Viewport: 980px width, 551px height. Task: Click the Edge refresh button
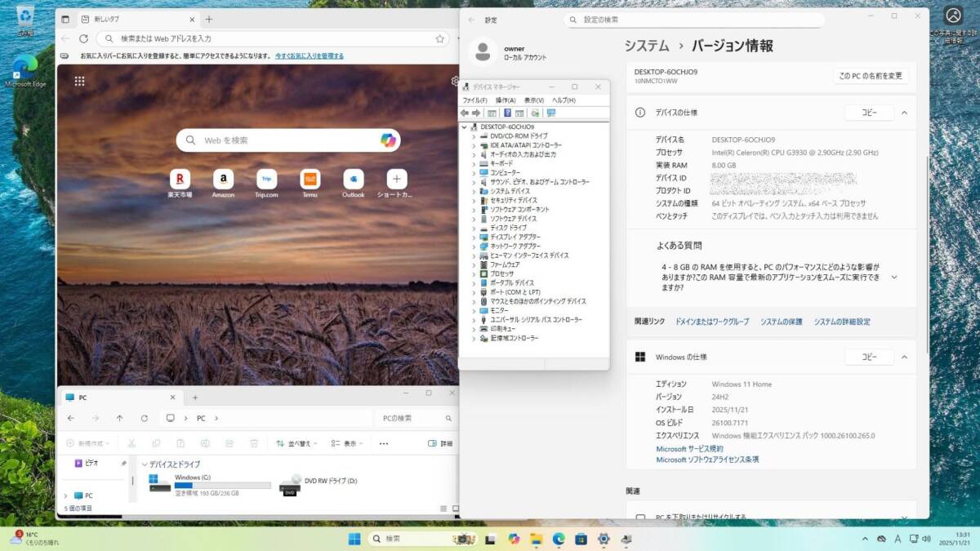coord(83,38)
